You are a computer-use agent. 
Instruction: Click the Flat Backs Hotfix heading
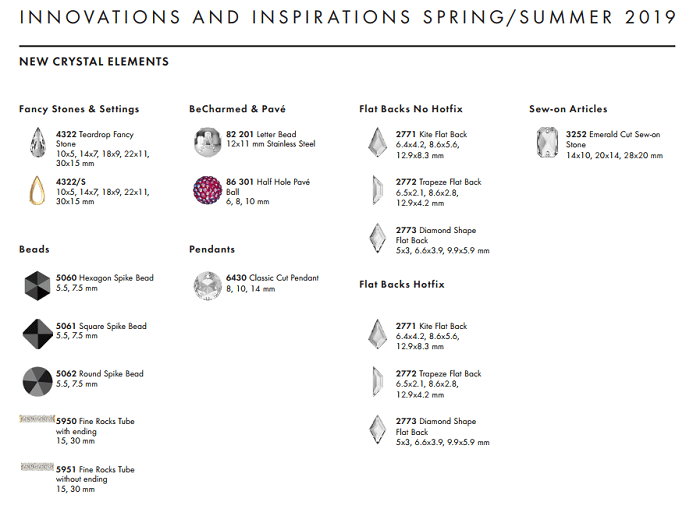coord(402,285)
